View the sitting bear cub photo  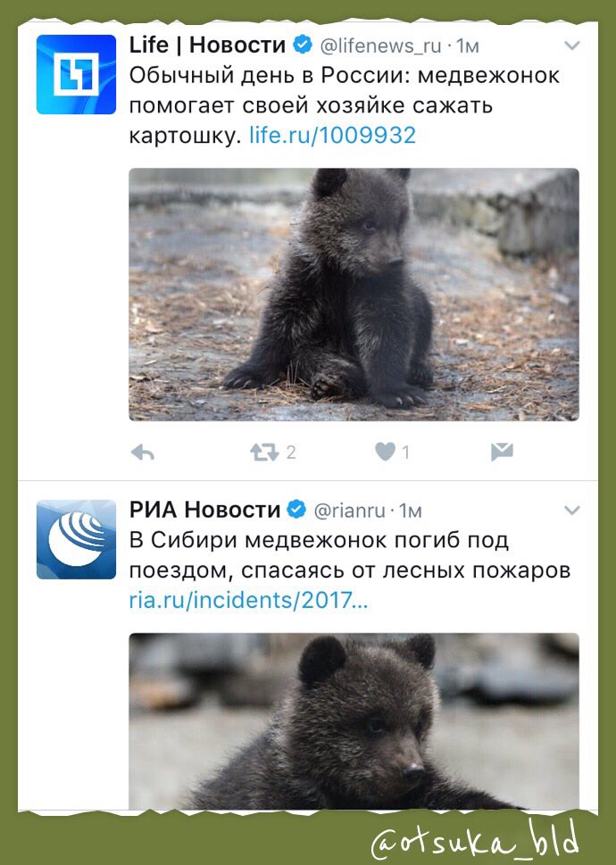pyautogui.click(x=354, y=295)
